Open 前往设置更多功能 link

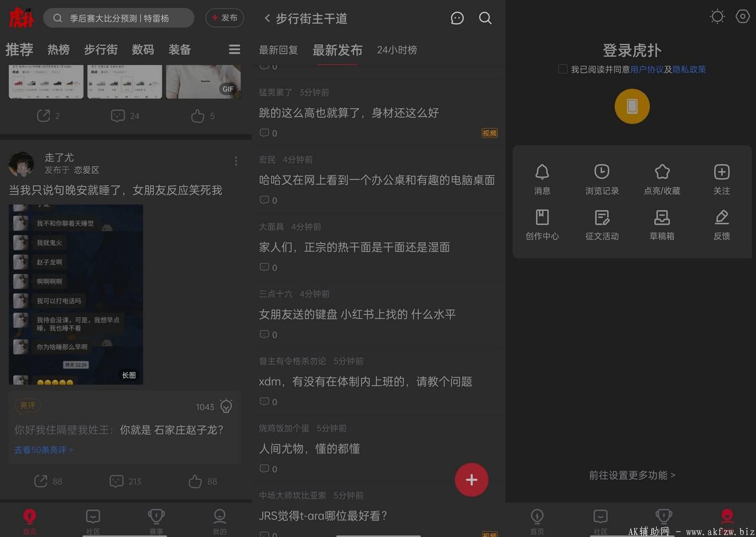632,475
